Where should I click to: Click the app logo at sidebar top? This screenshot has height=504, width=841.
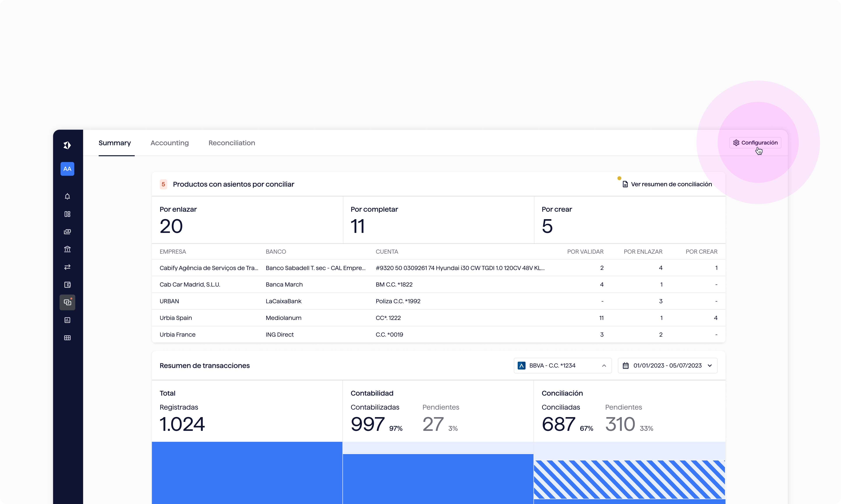click(x=67, y=145)
